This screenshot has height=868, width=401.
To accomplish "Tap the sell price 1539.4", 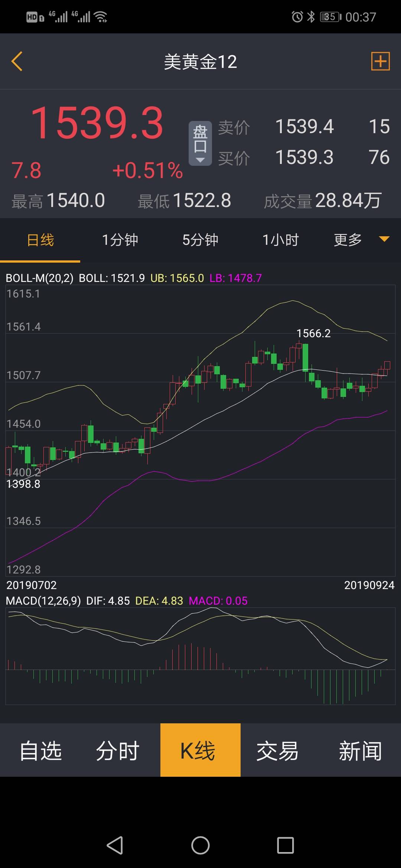I will pyautogui.click(x=304, y=126).
